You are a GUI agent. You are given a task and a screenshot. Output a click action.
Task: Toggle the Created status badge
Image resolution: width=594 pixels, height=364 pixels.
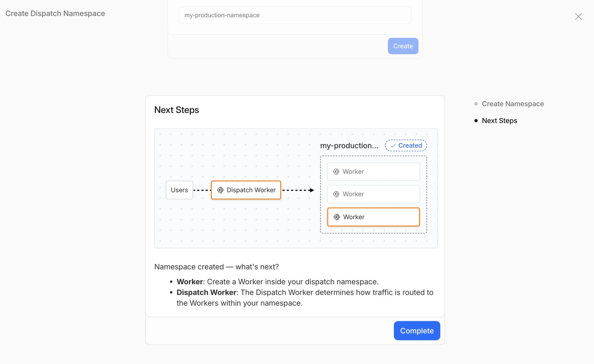pos(406,145)
